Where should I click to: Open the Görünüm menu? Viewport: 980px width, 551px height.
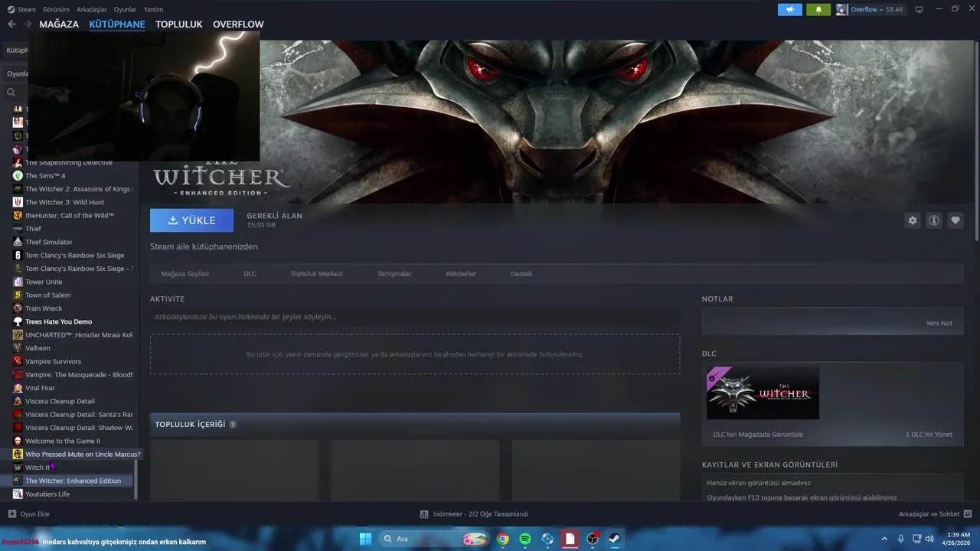pos(56,9)
